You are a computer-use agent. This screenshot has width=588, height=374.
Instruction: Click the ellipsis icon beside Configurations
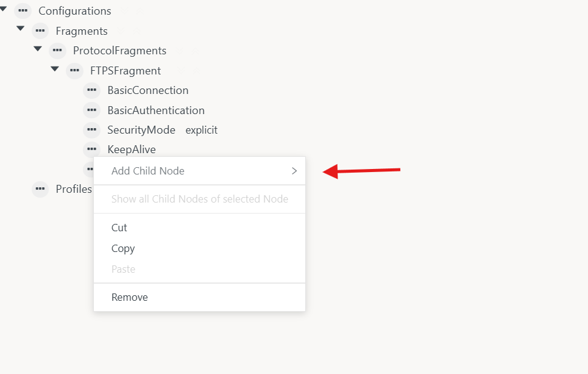pyautogui.click(x=23, y=11)
